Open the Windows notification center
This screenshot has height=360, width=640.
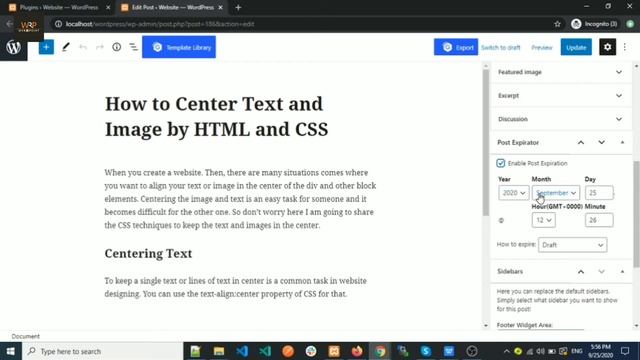pyautogui.click(x=625, y=351)
